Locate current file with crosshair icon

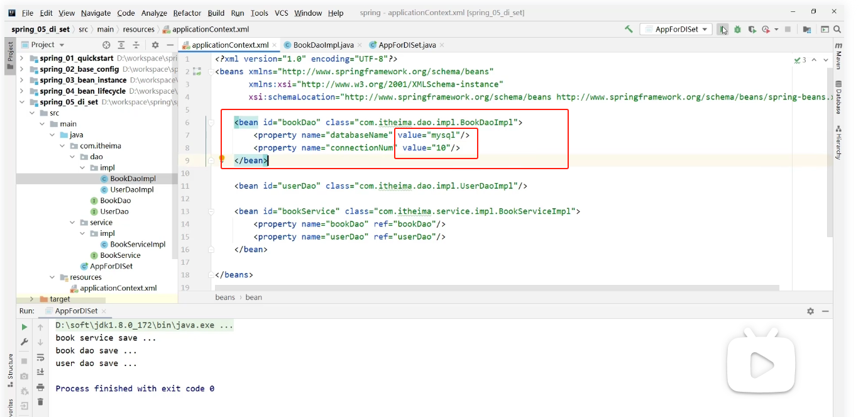(106, 45)
